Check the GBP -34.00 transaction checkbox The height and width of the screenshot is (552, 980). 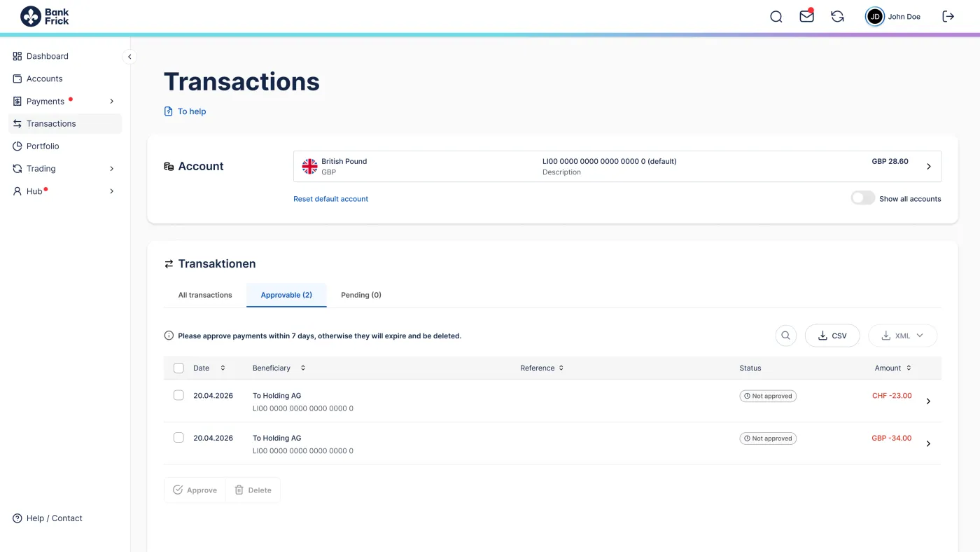tap(178, 437)
